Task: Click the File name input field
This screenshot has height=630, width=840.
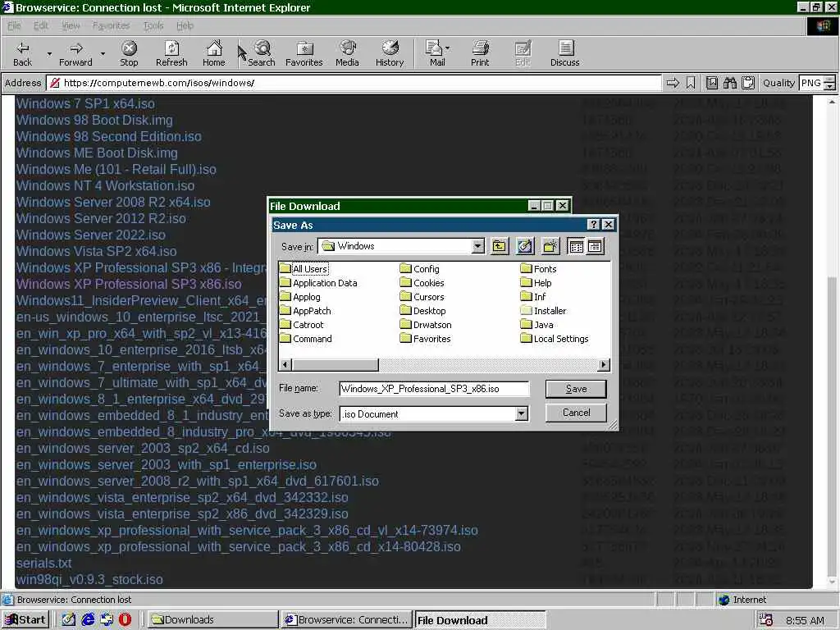Action: 434,389
